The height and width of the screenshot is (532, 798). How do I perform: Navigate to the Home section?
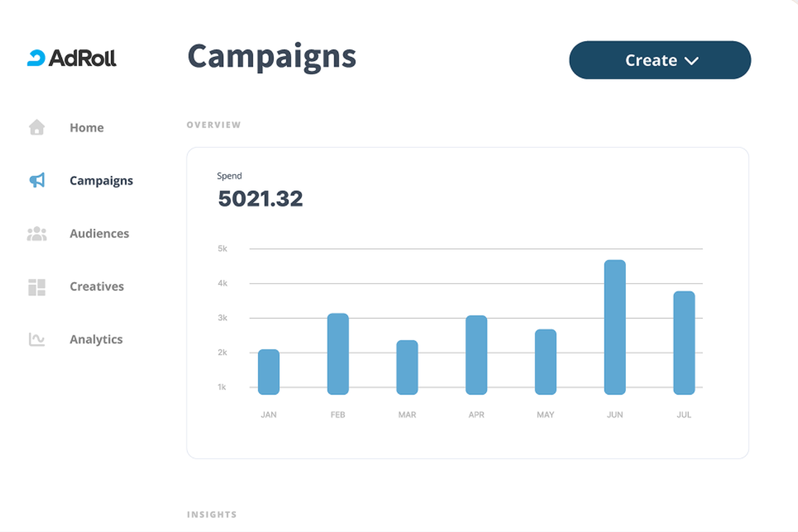pos(86,127)
